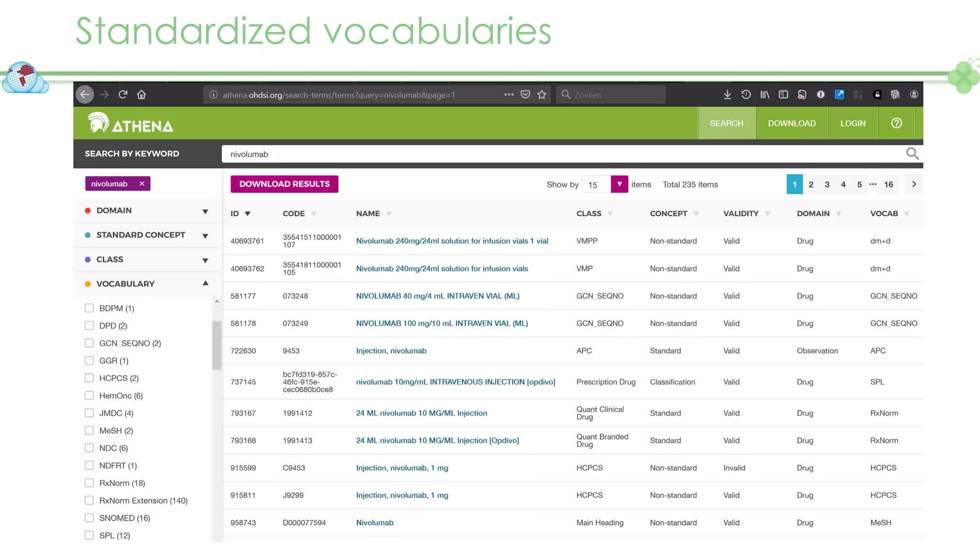Screen dimensions: 980x551
Task: Check the DPD (2) vocabulary filter
Action: click(89, 326)
